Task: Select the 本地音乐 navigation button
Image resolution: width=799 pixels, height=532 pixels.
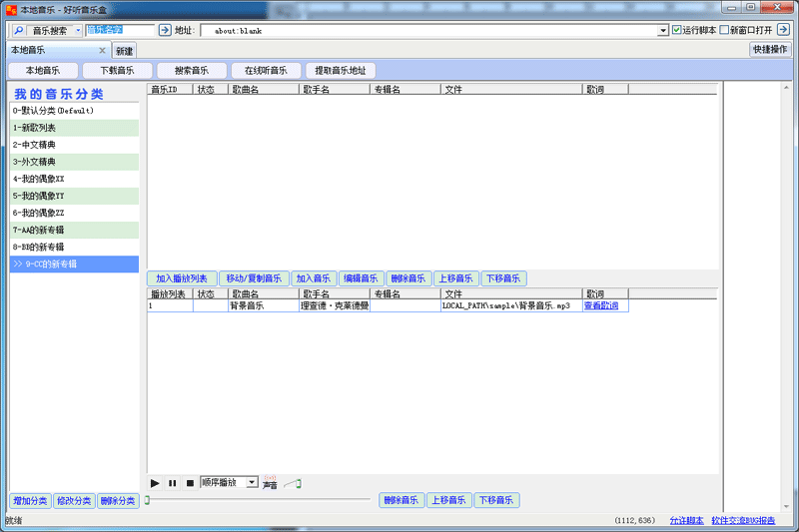Action: click(x=43, y=70)
